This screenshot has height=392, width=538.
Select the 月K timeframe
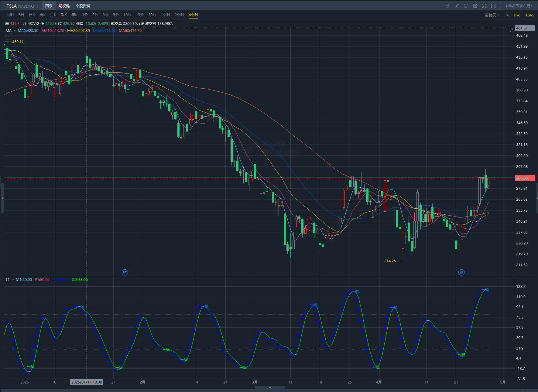(x=53, y=15)
